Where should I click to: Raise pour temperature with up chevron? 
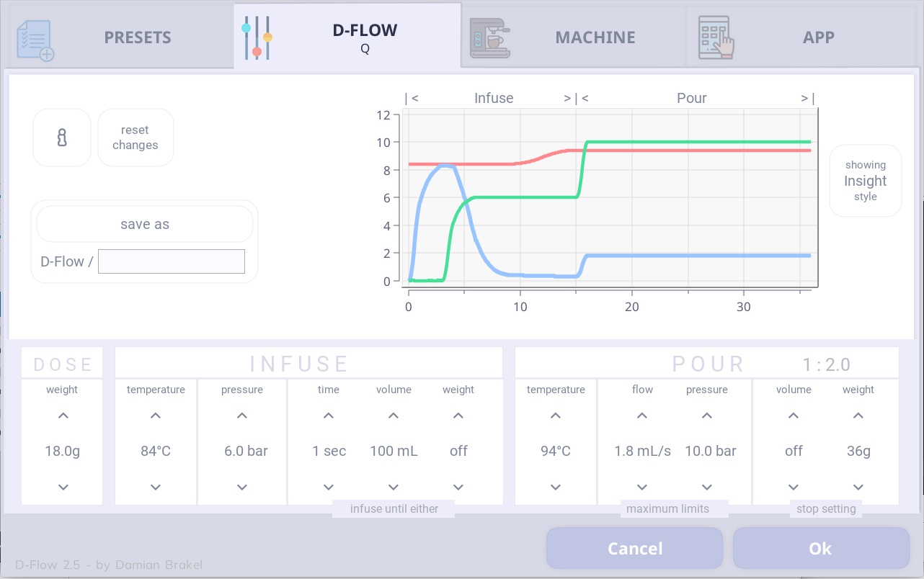pyautogui.click(x=556, y=416)
